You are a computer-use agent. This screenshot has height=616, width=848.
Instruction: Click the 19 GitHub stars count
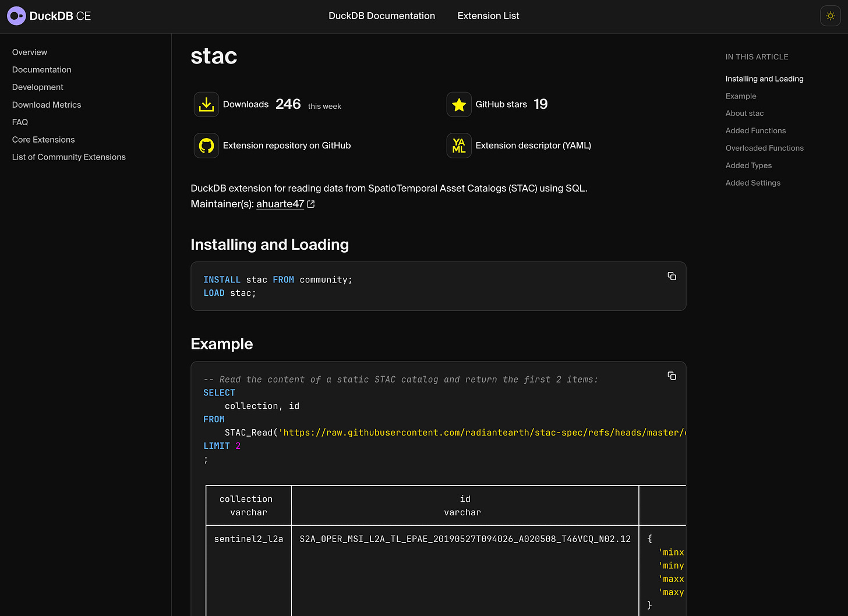coord(540,104)
